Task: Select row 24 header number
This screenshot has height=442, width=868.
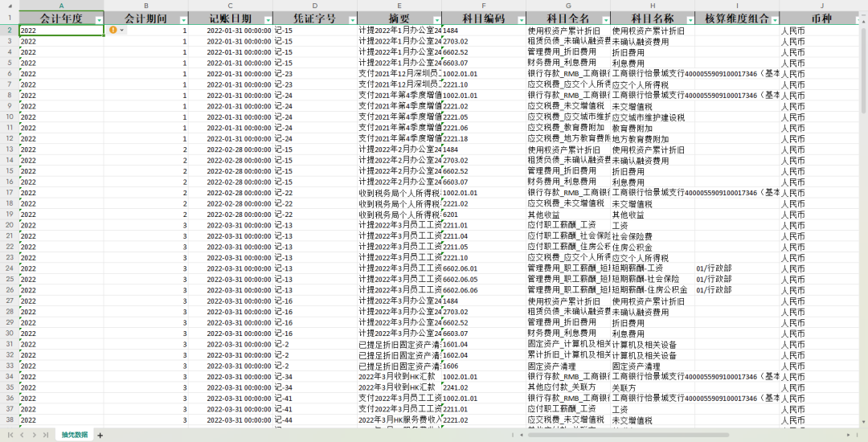Action: pos(10,268)
